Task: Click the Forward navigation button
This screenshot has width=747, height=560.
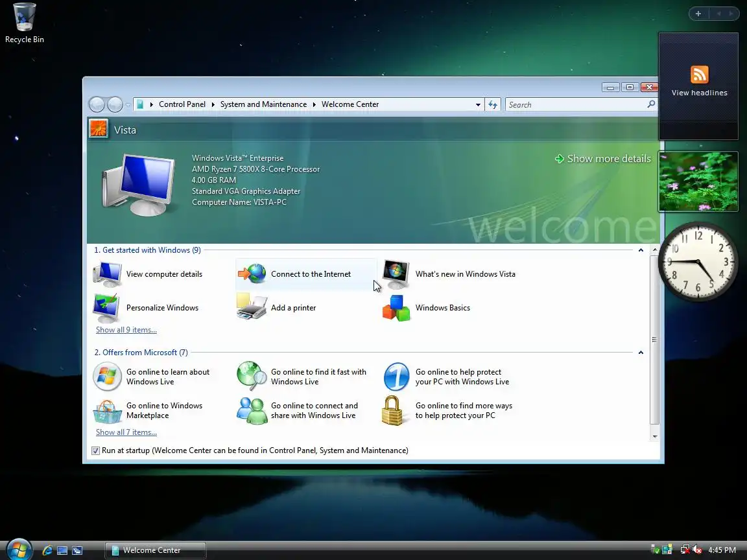Action: (115, 104)
